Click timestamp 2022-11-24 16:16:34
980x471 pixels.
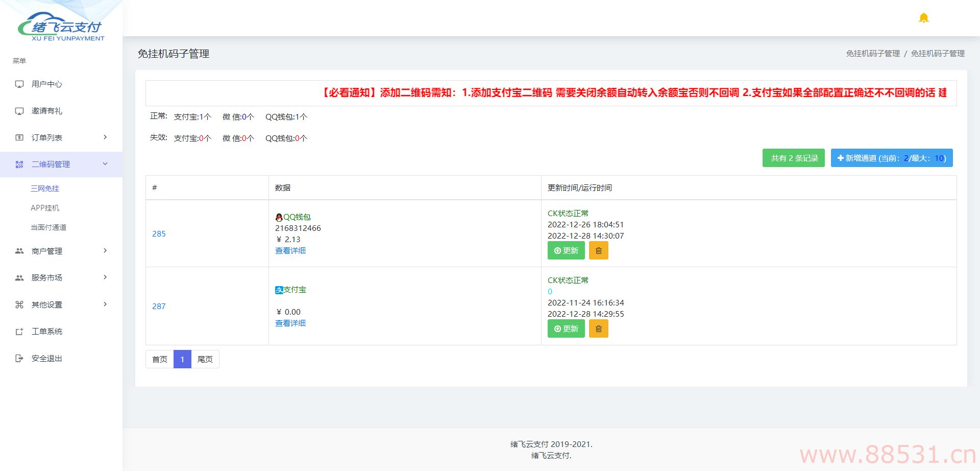click(x=586, y=302)
